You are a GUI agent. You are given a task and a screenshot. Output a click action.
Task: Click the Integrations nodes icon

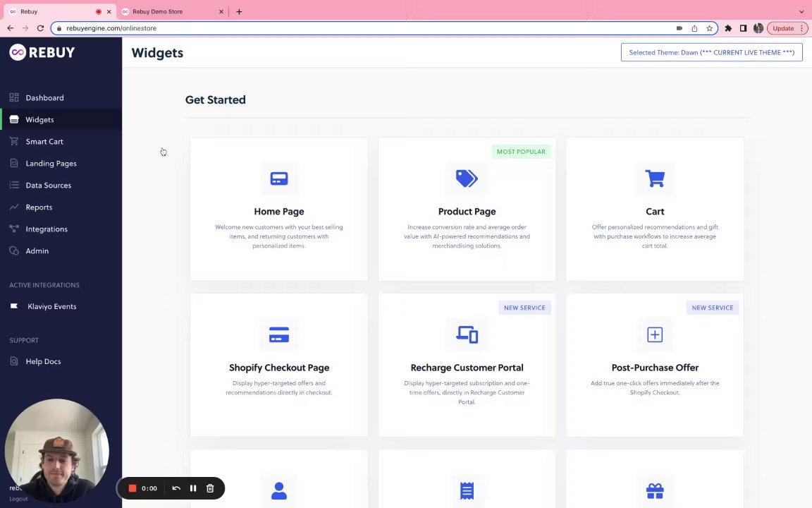click(x=14, y=229)
